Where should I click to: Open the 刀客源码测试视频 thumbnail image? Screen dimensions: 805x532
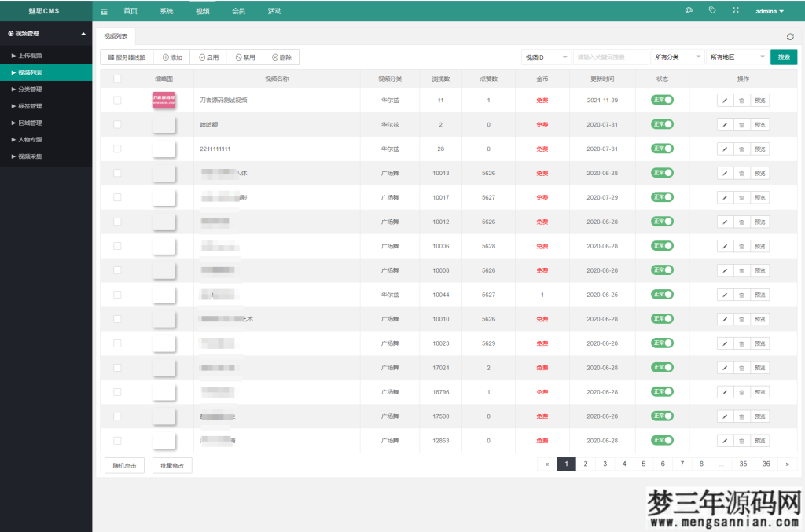[x=164, y=100]
